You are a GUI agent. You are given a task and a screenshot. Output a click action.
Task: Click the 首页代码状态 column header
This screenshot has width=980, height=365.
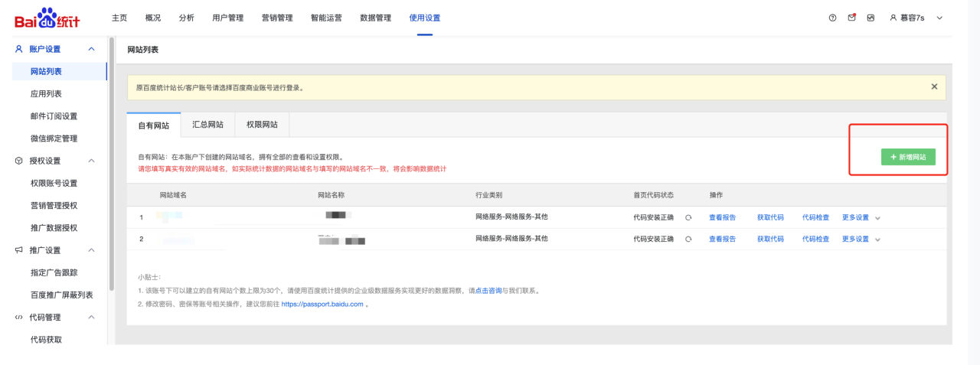[653, 195]
